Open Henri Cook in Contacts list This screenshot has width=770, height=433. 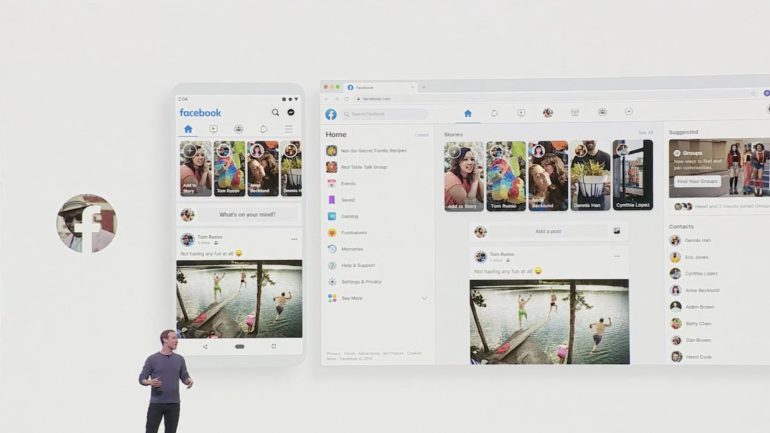(691, 357)
